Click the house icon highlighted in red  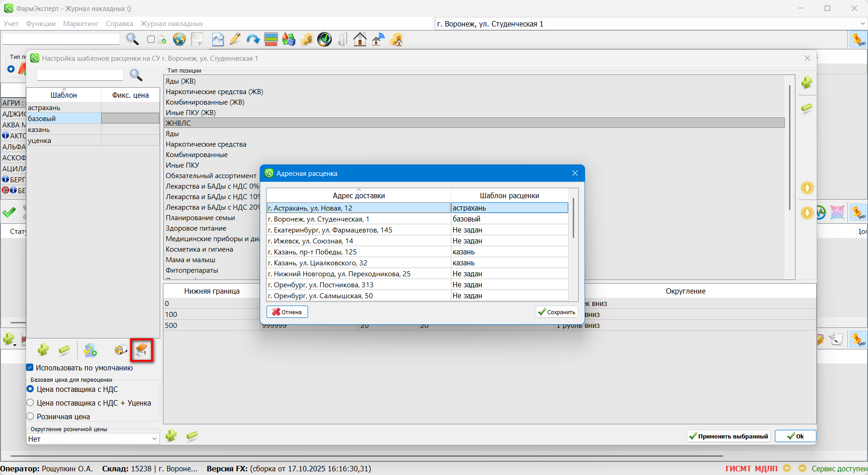point(141,350)
